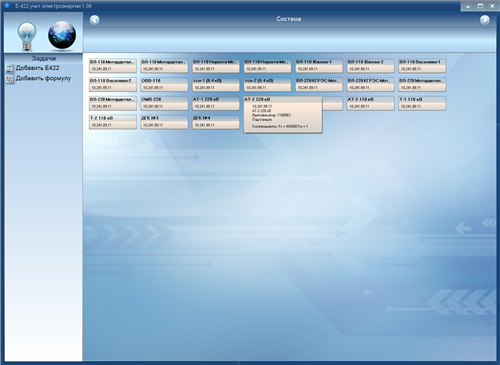Click the Задачи panel header

[43, 58]
